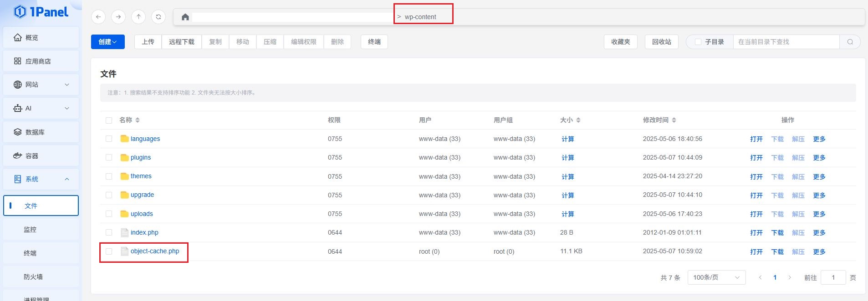Open 应用商店 app store in the sidebar
This screenshot has width=868, height=301.
click(41, 61)
